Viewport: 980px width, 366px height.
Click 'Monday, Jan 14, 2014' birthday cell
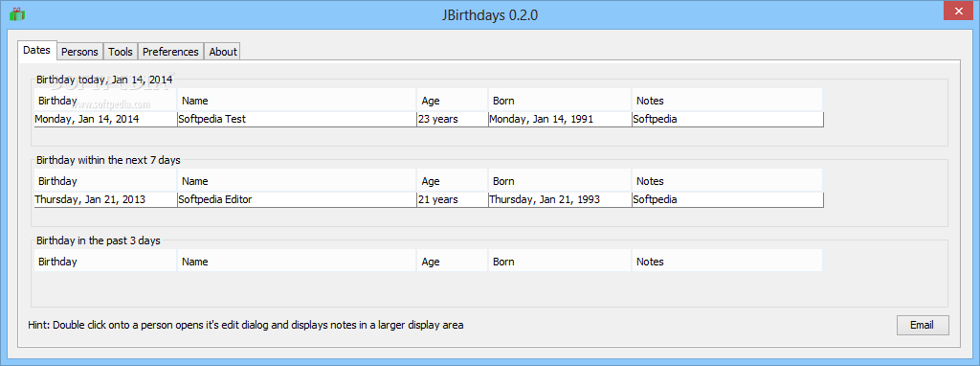[105, 119]
